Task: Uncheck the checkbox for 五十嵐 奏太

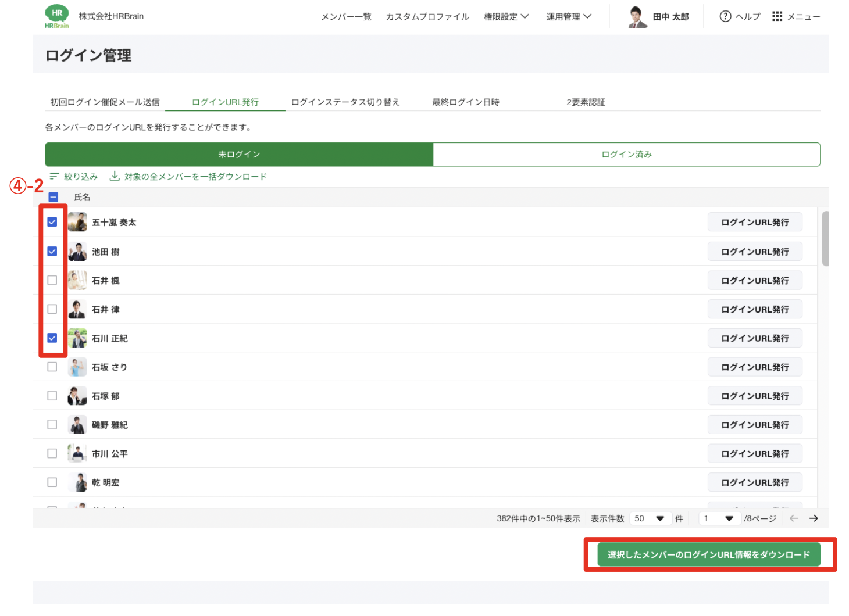Action: coord(52,222)
